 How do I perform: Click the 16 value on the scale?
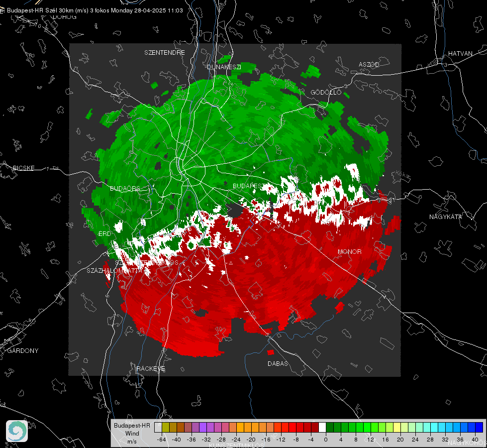[x=386, y=440]
